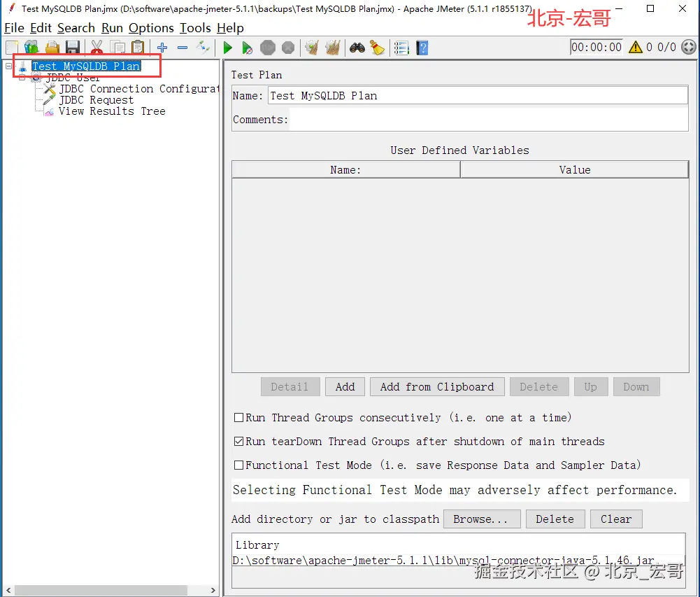Expand all nodes with the plus icon

[x=162, y=48]
